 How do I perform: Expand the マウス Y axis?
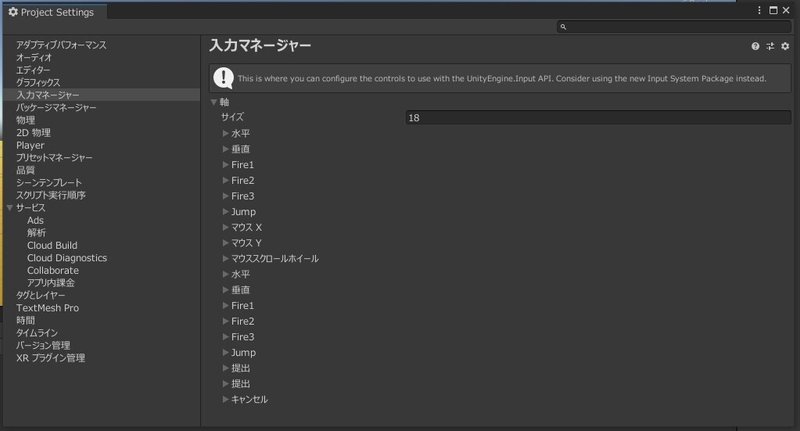(226, 243)
